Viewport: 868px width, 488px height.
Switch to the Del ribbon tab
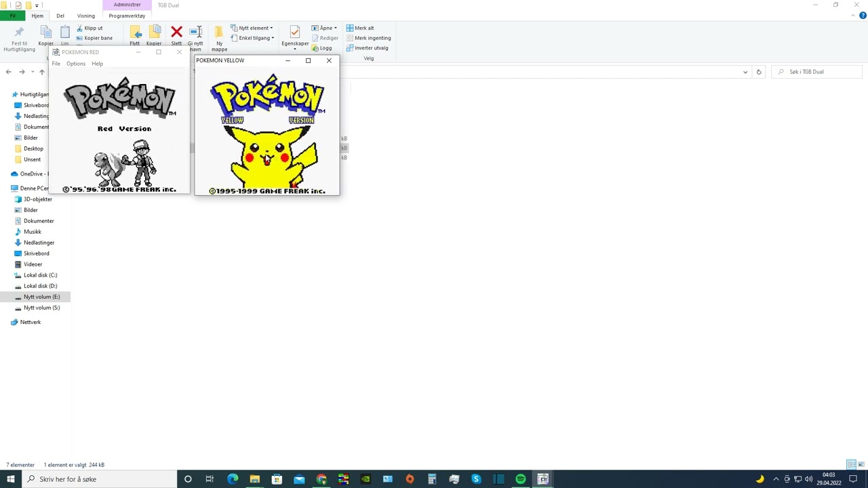point(60,16)
